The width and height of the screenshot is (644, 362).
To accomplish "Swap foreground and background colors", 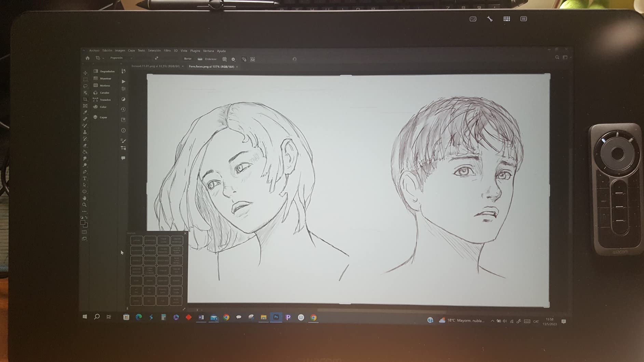I will 86,218.
